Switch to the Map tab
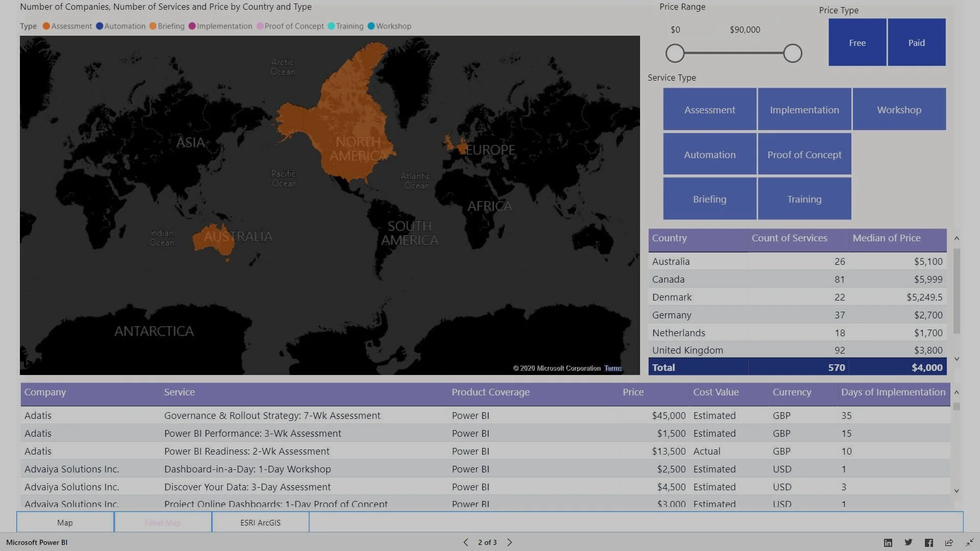Viewport: 980px width, 551px height. (65, 522)
